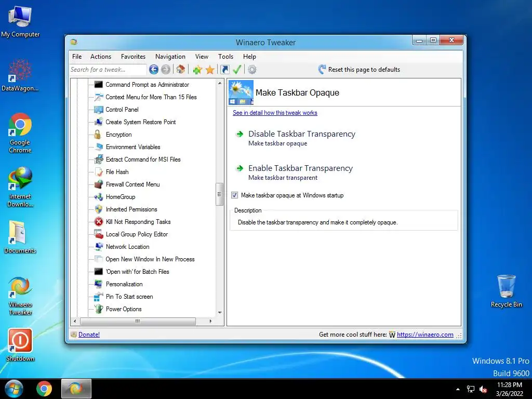Select Create System Restore Point
Image resolution: width=532 pixels, height=399 pixels.
point(140,122)
